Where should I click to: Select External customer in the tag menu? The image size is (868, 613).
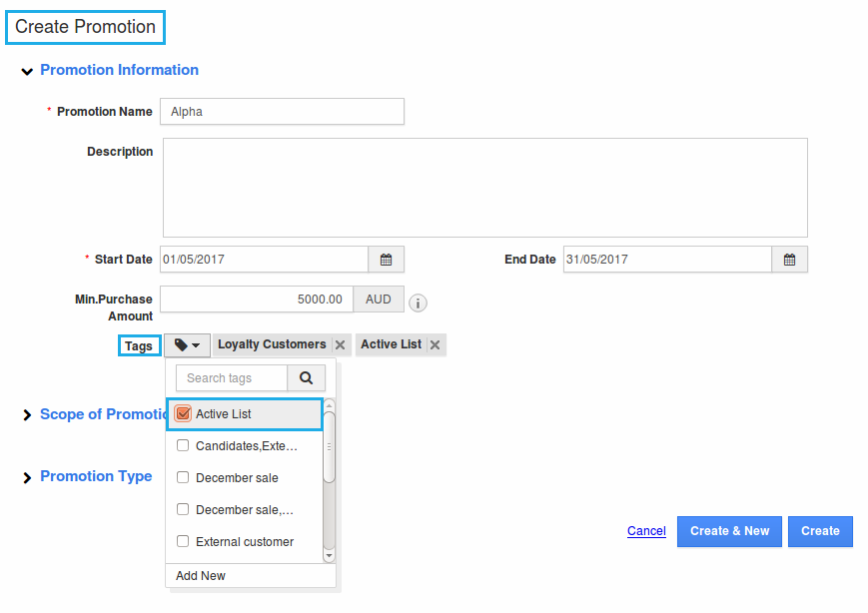coord(245,541)
